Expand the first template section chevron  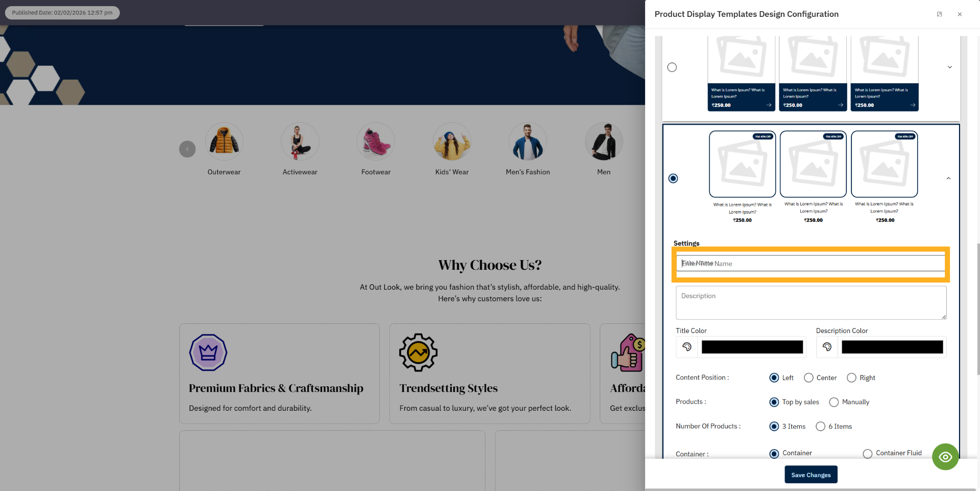click(949, 67)
